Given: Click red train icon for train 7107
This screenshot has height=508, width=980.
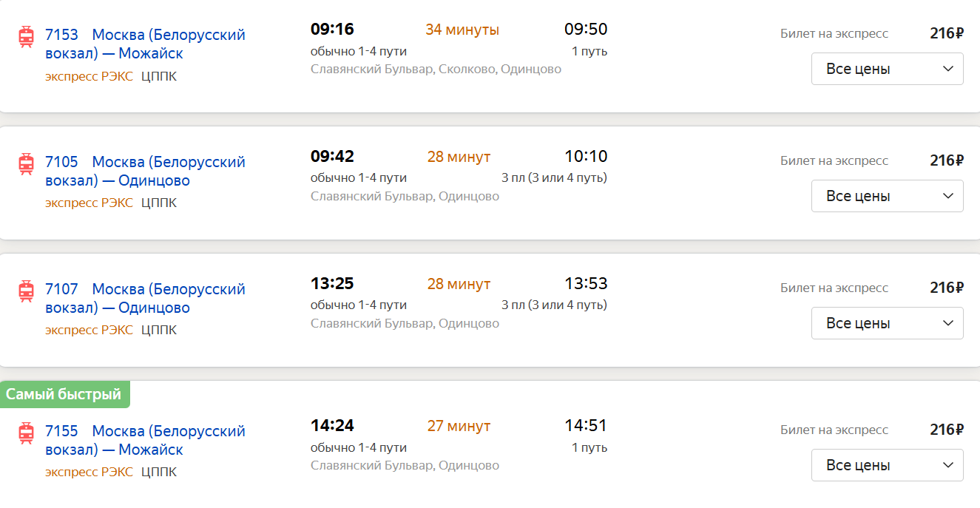Looking at the screenshot, I should click(x=27, y=291).
